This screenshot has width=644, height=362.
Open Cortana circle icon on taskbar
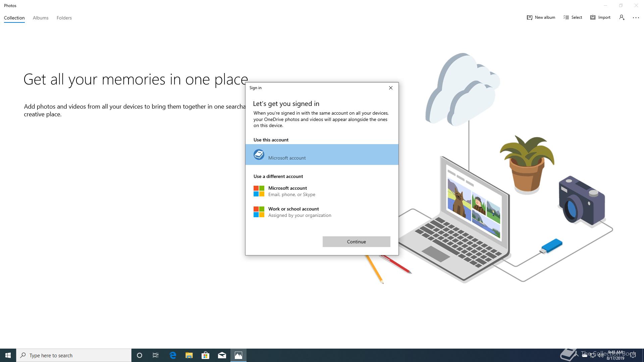coord(140,355)
